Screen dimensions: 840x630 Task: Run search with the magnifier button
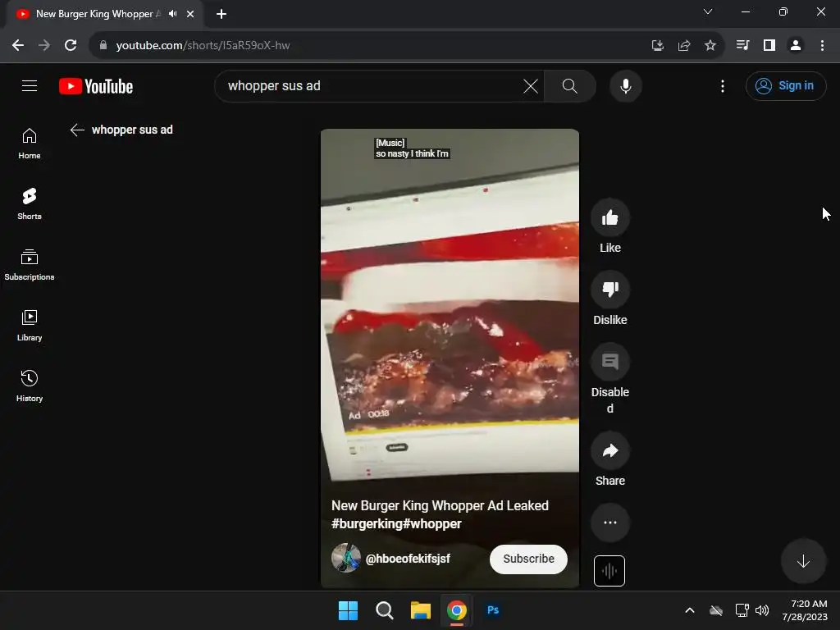569,85
